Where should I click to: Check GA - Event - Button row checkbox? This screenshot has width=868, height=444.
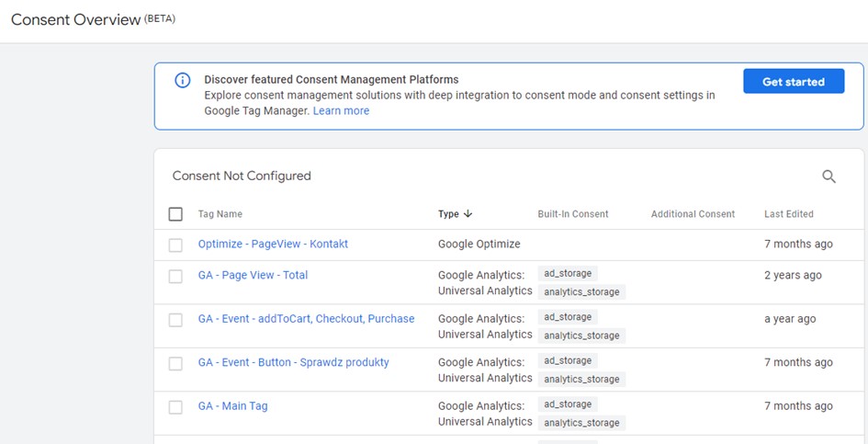[175, 363]
